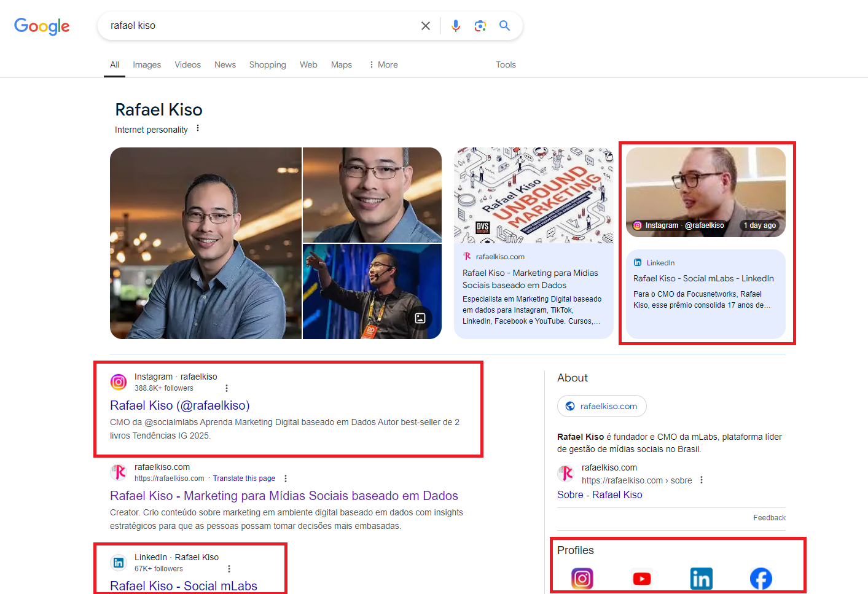
Task: Click https://rafaelkiso.com URL under second result
Action: (170, 479)
